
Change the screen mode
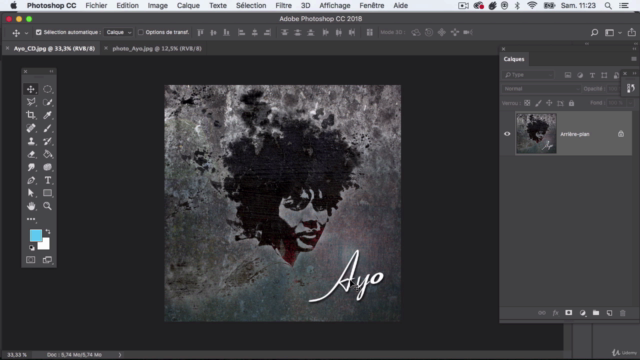pyautogui.click(x=47, y=260)
